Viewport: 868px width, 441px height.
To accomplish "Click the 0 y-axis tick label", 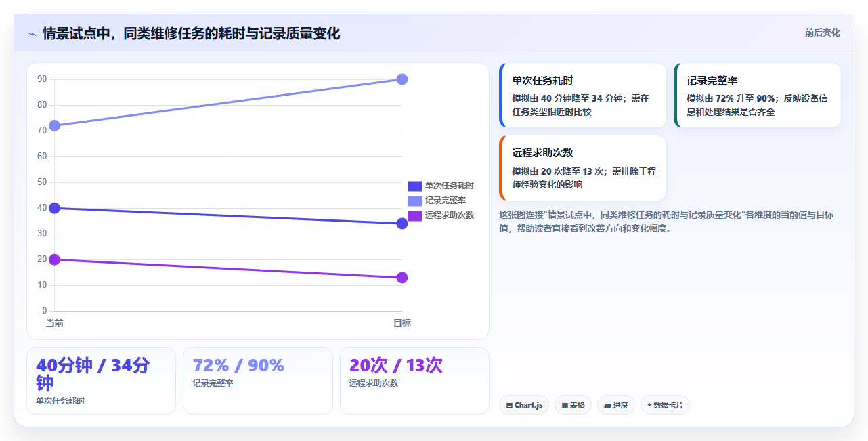I will [45, 311].
